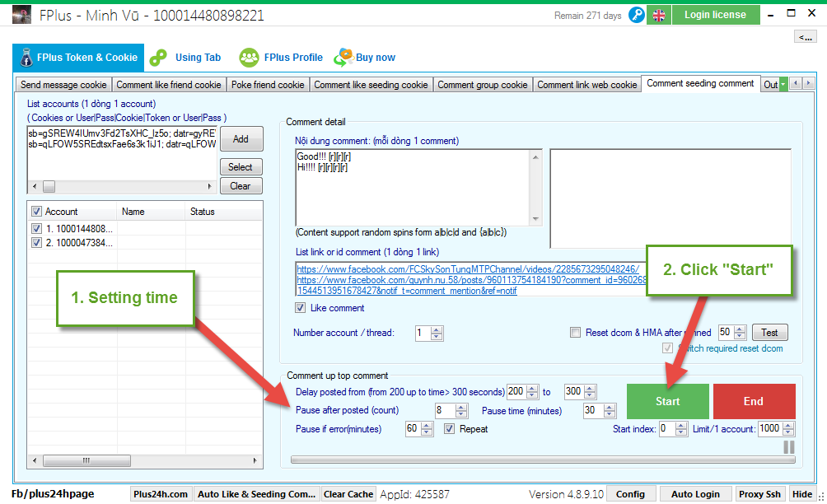The width and height of the screenshot is (827, 504).
Task: Click the FPlus Profile people icon
Action: click(x=249, y=58)
